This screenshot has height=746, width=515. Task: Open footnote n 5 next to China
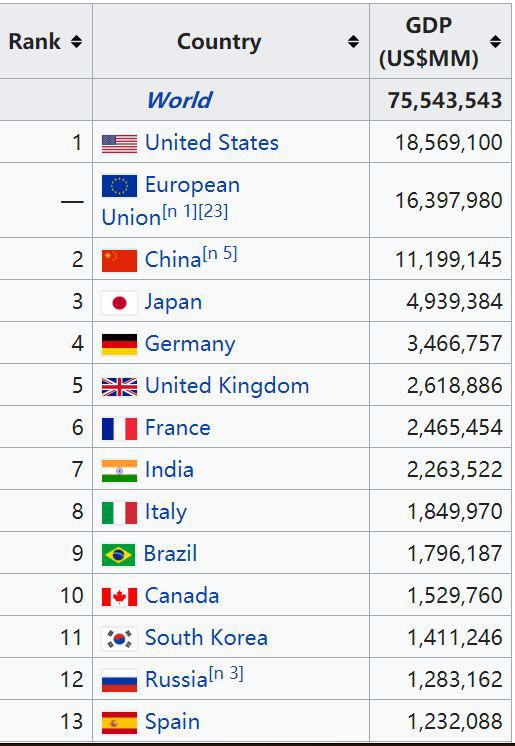(x=220, y=254)
